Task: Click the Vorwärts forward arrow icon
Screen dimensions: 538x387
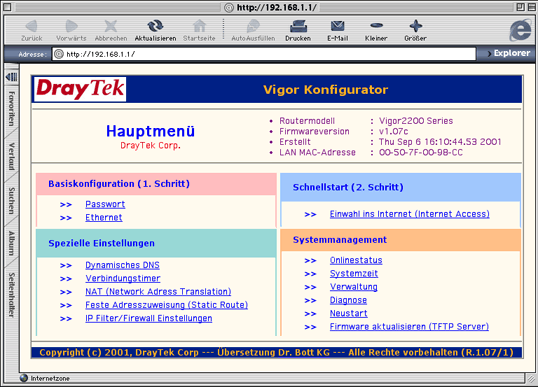Action: 71,26
